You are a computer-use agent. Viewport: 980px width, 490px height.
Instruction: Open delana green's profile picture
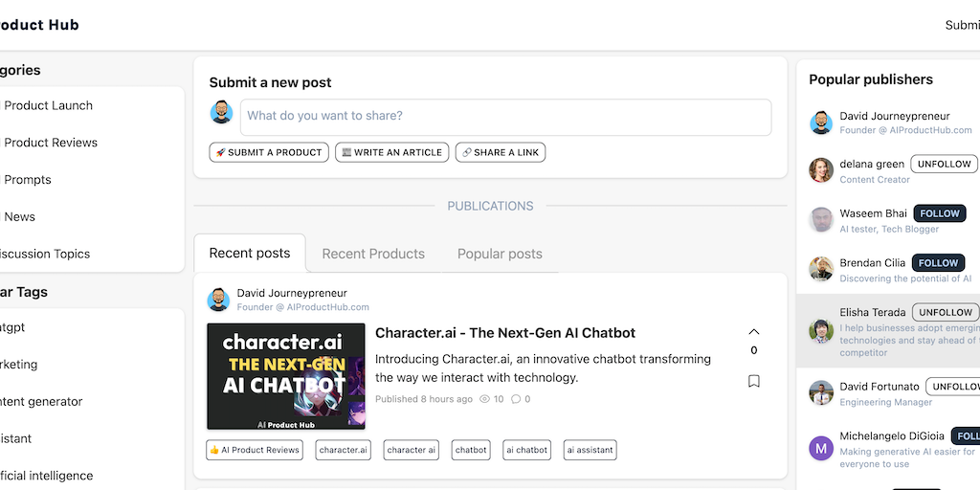(x=821, y=170)
